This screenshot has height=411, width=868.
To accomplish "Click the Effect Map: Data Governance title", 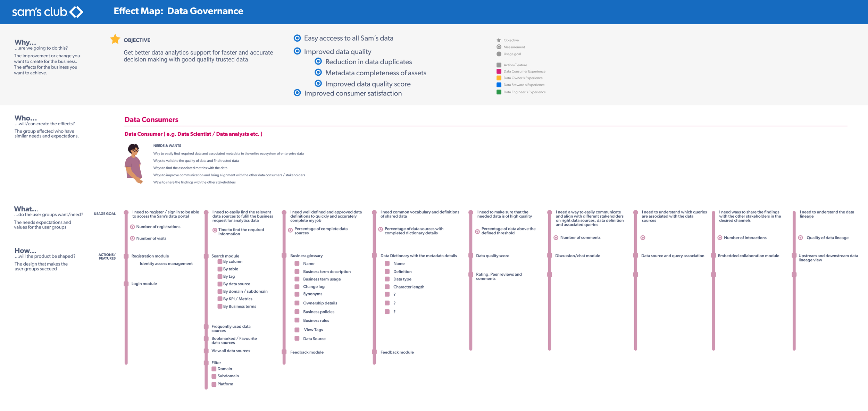I will tap(178, 11).
